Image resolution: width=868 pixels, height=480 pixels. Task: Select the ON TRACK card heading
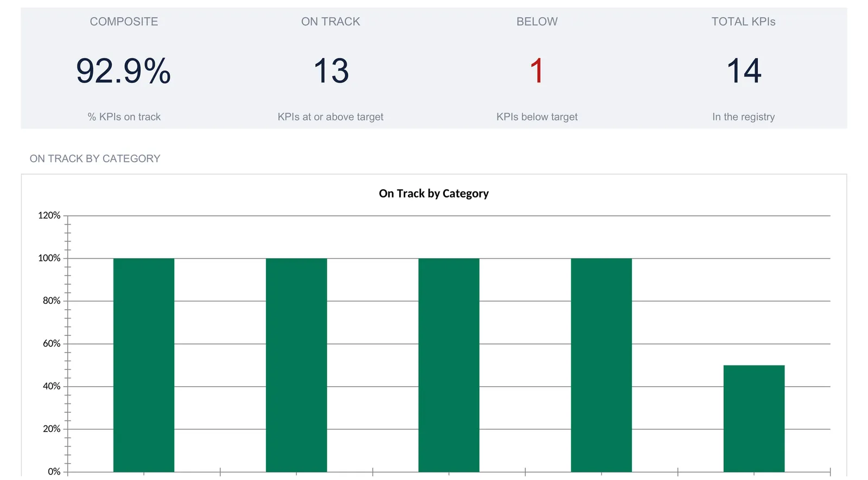pos(330,22)
